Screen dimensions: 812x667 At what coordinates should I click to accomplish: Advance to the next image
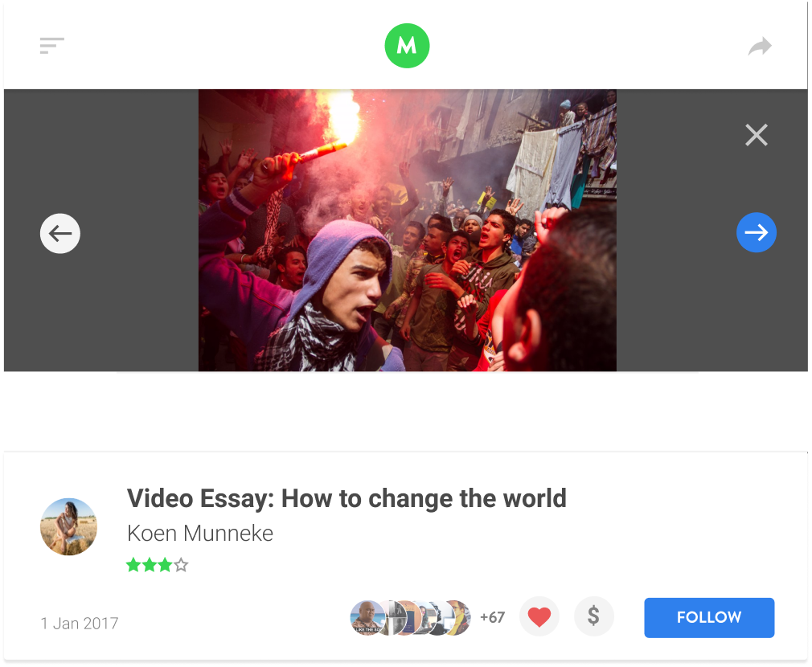pyautogui.click(x=756, y=232)
